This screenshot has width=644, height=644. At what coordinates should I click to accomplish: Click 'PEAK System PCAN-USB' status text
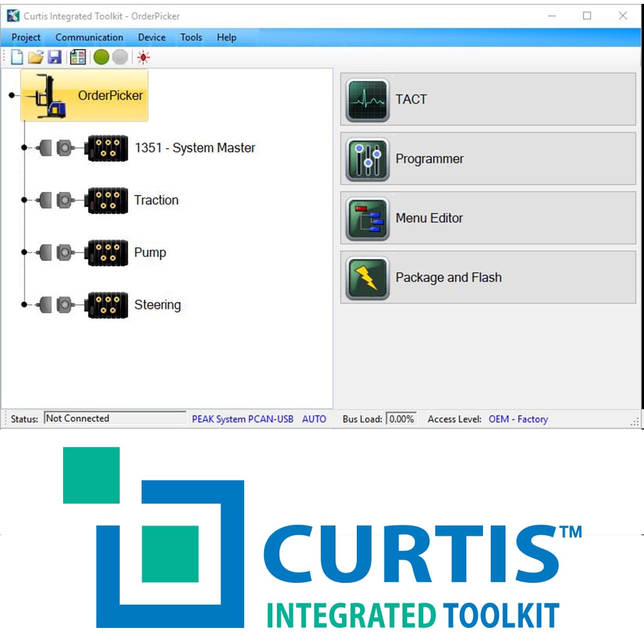click(x=243, y=419)
